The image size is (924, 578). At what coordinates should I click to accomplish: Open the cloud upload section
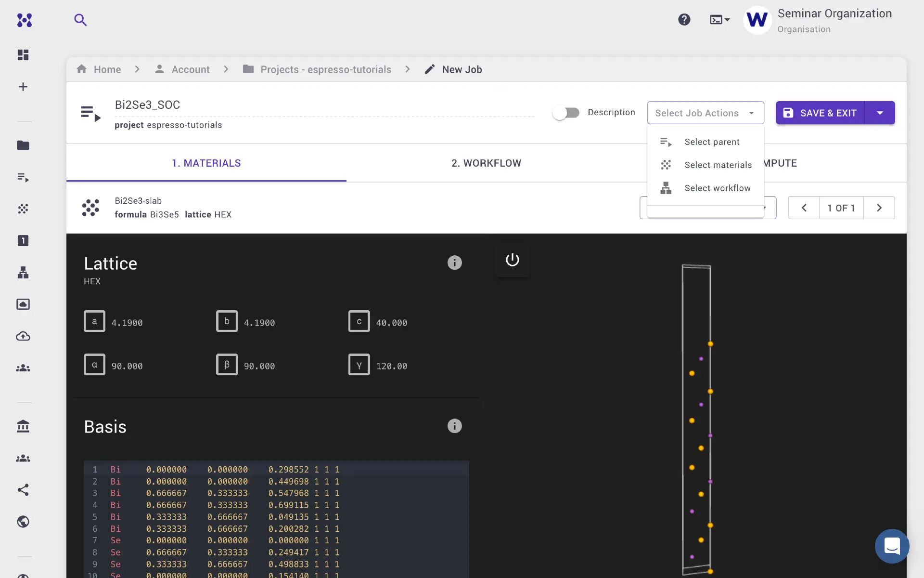point(23,337)
